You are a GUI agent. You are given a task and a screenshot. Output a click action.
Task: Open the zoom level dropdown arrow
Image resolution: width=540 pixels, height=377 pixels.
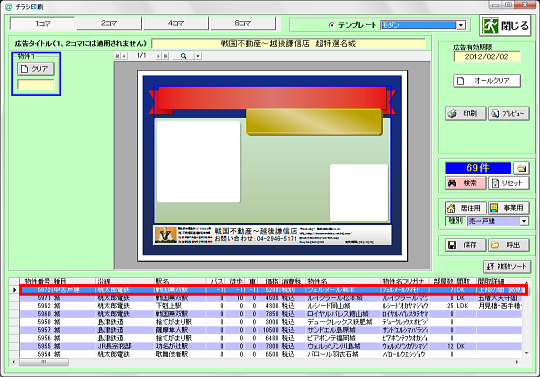coord(198,56)
